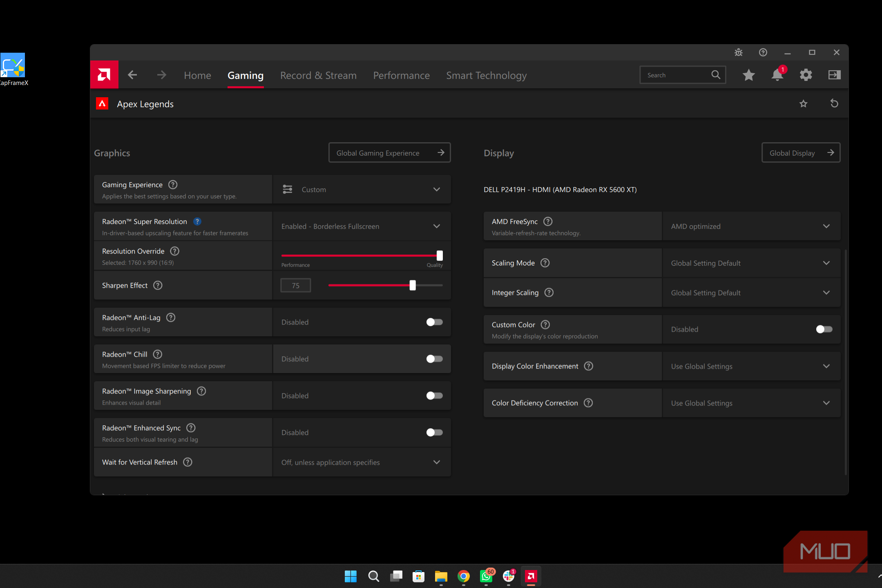Show help for Radeon Image Sharpening
The width and height of the screenshot is (882, 588).
click(201, 391)
